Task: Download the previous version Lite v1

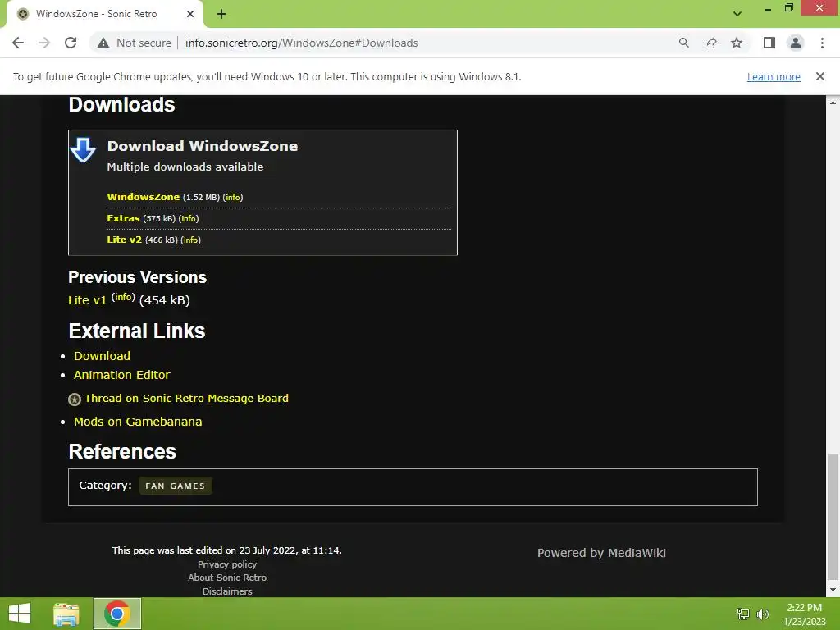Action: (x=87, y=300)
